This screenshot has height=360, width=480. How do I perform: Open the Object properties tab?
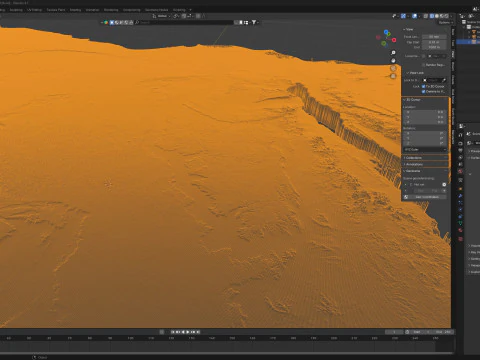[x=460, y=189]
